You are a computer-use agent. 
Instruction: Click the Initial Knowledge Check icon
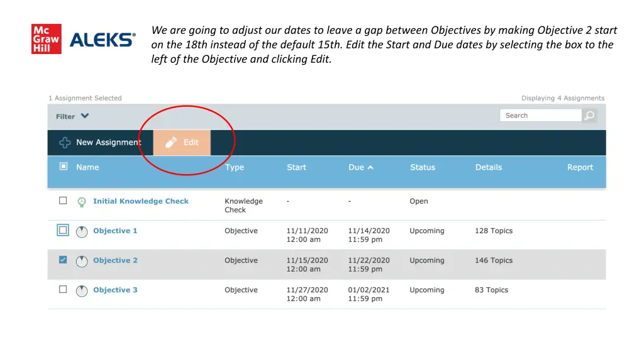click(x=82, y=202)
